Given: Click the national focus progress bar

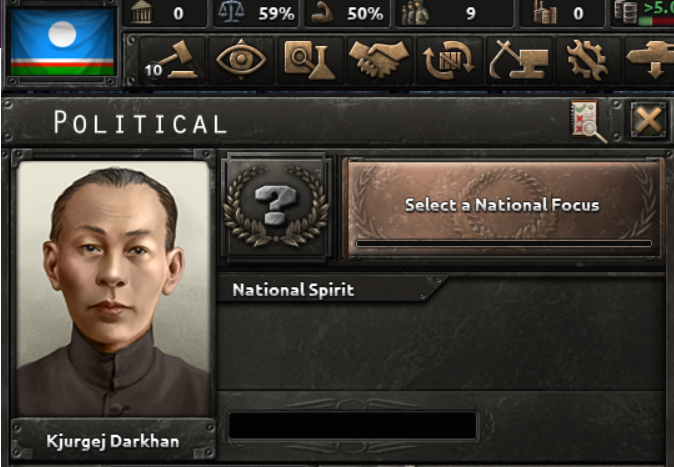Looking at the screenshot, I should tap(504, 243).
